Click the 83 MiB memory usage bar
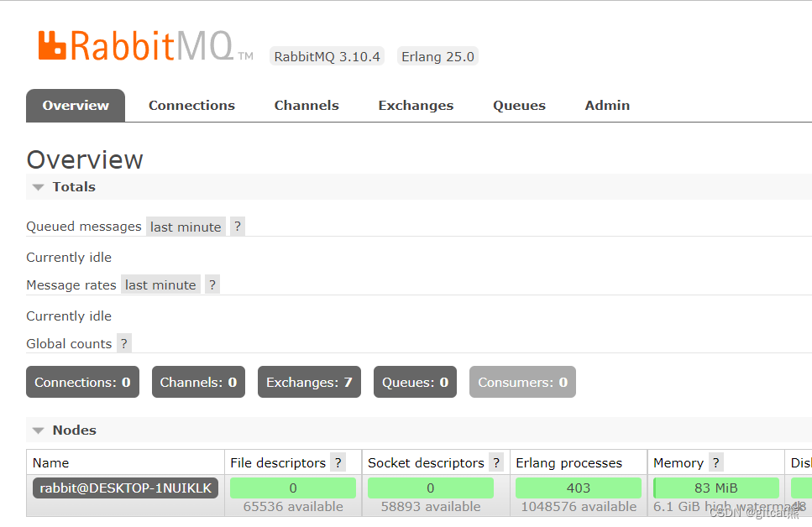812x527 pixels. coord(715,488)
